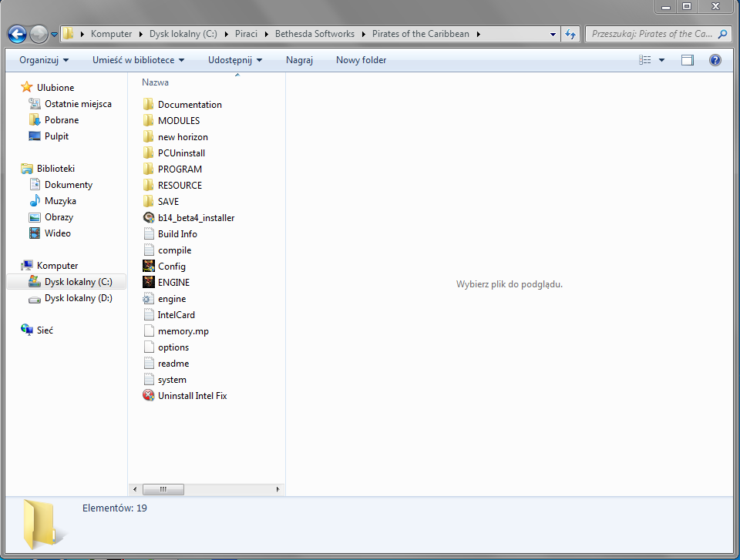
Task: Select the Config application icon
Action: pyautogui.click(x=148, y=266)
